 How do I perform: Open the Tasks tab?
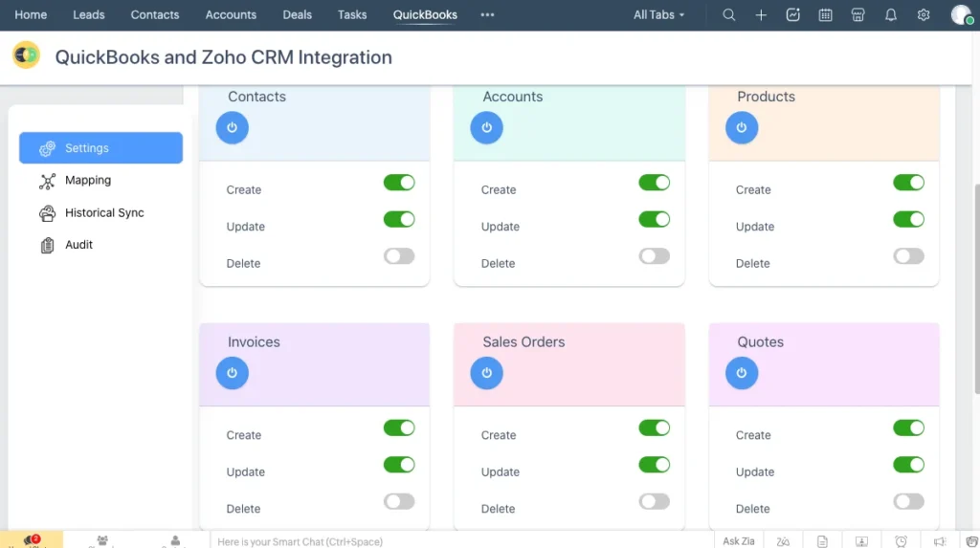[x=352, y=15]
